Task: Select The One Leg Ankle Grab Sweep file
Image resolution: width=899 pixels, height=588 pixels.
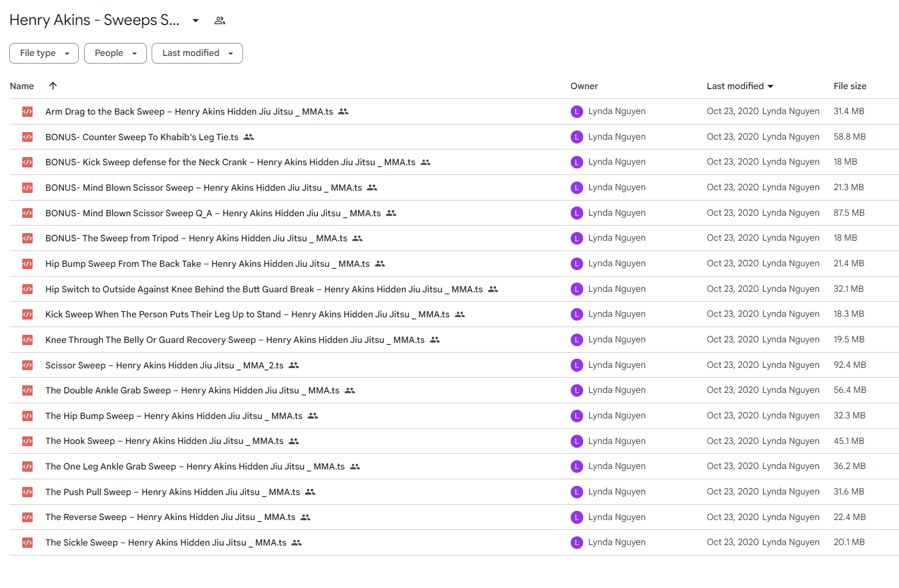Action: tap(195, 466)
